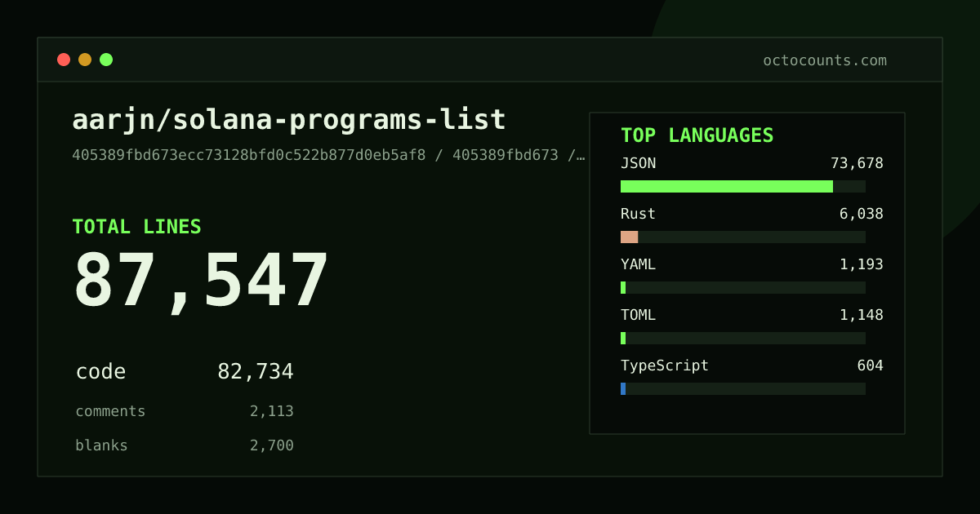Click the blanks label
Image resolution: width=980 pixels, height=514 pixels.
pyautogui.click(x=101, y=445)
